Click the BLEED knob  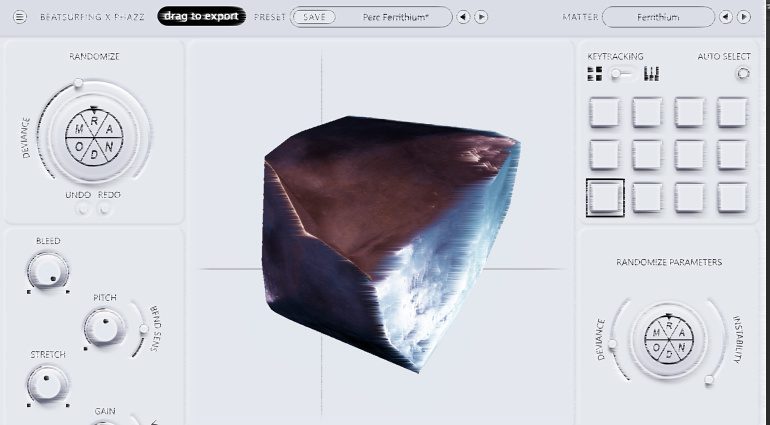click(x=48, y=271)
